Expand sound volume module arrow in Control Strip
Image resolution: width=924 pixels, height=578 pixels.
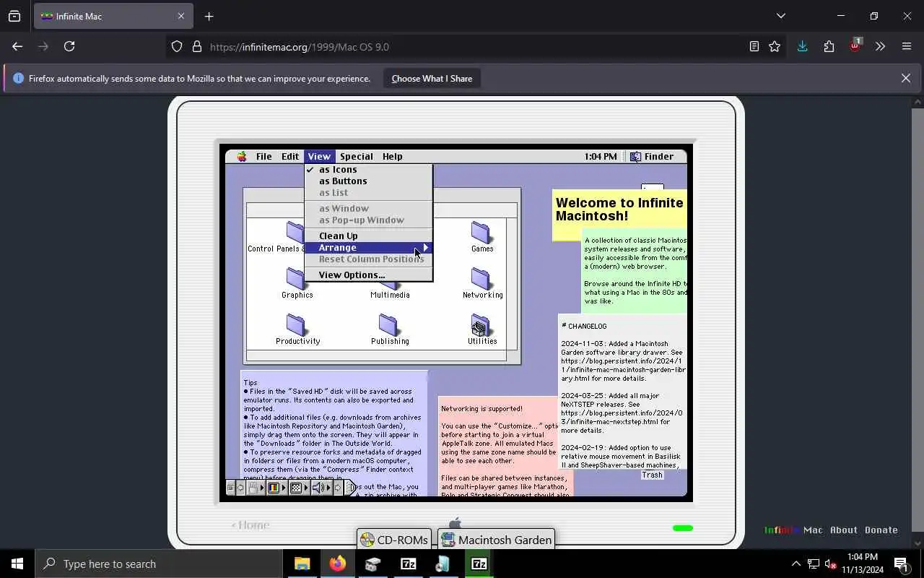pyautogui.click(x=328, y=488)
